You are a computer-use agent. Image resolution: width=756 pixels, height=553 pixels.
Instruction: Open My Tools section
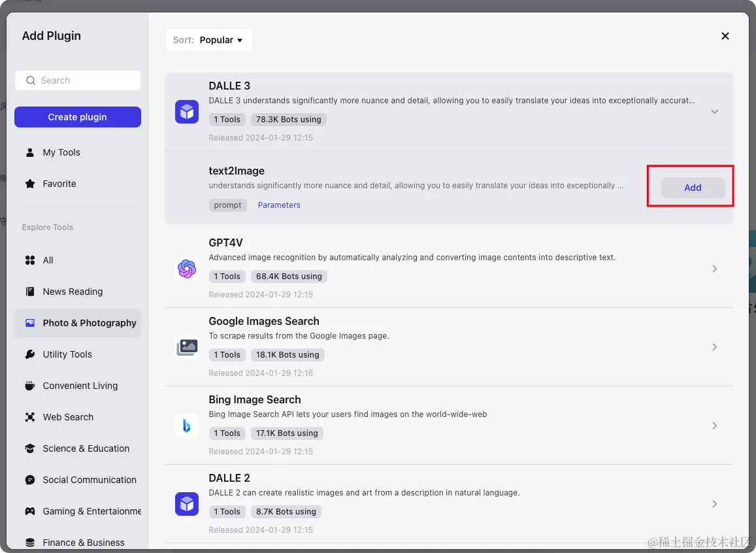(x=78, y=152)
